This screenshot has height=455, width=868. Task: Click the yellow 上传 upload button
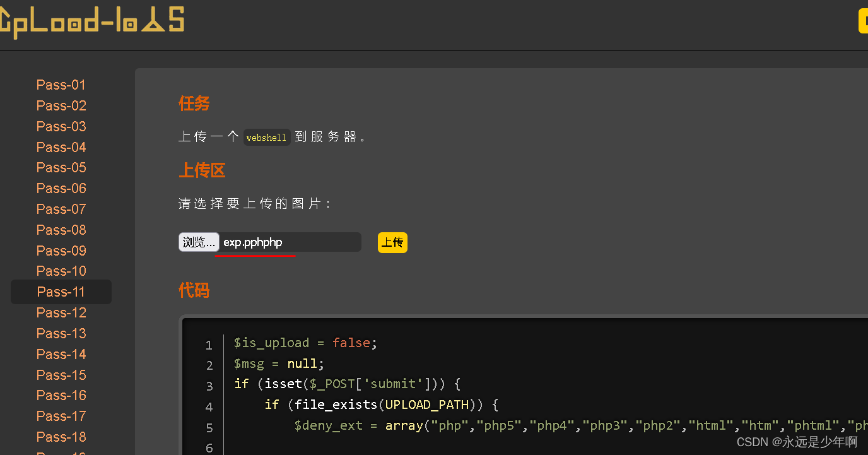click(x=392, y=243)
